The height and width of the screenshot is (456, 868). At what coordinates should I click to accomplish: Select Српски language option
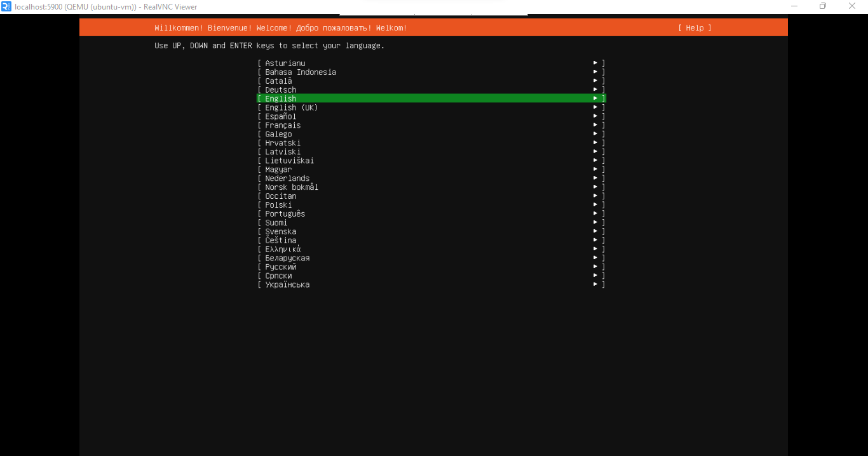tap(431, 276)
